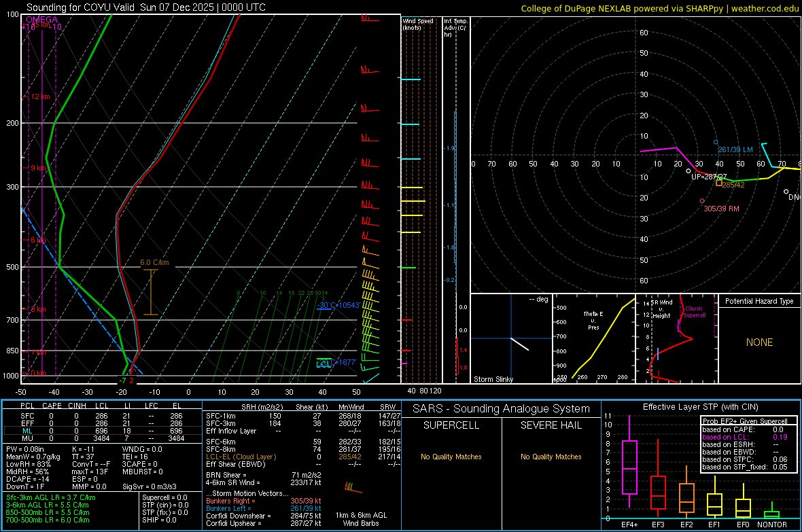Viewport: 802px width, 532px height.
Task: Click the orange square mean wind marker on hodograph
Action: (718, 183)
